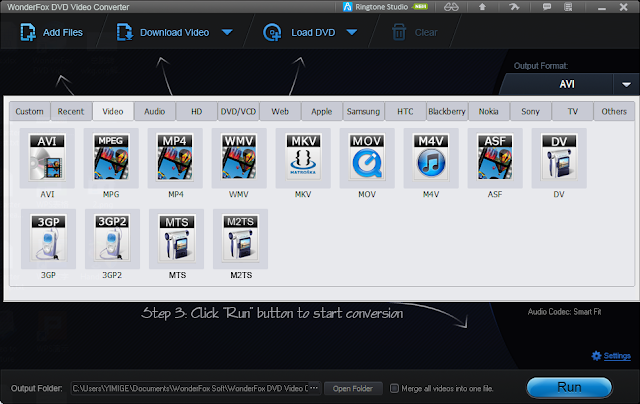
Task: Click the Clear trash bin icon
Action: click(399, 32)
